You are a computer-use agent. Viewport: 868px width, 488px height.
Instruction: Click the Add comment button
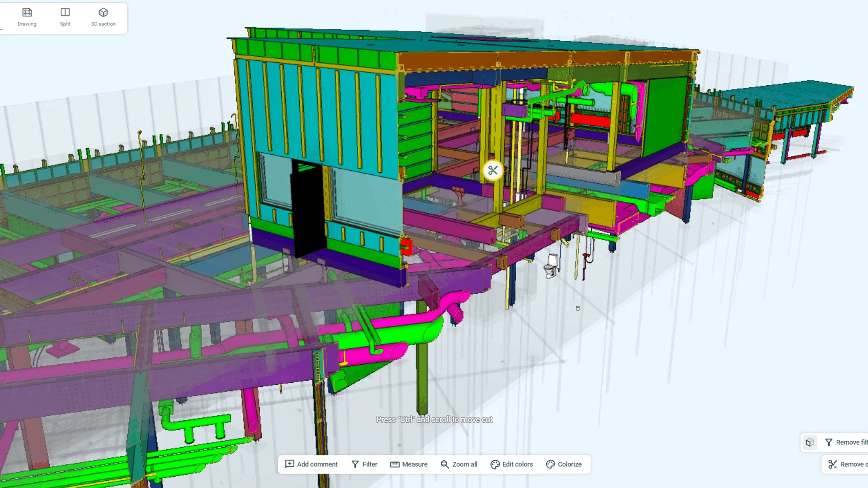(x=311, y=464)
